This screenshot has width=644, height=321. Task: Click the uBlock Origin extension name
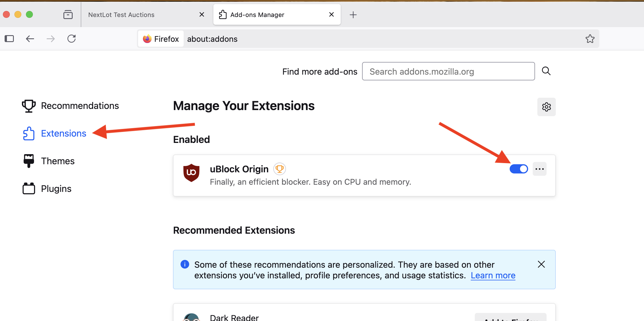(x=239, y=169)
